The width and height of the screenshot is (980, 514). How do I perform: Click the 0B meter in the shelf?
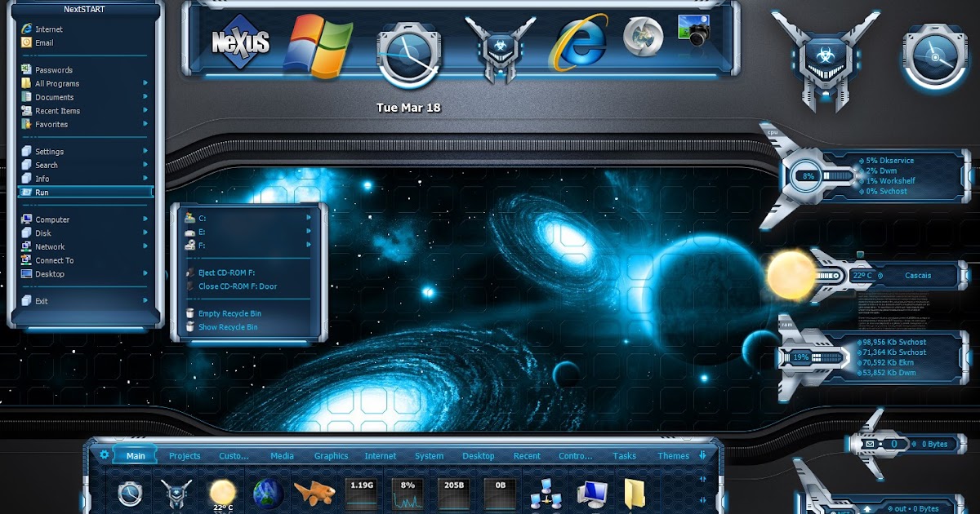[499, 494]
